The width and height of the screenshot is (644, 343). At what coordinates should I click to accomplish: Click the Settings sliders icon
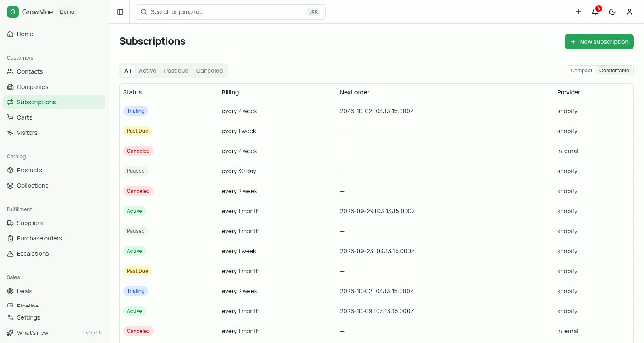click(x=10, y=317)
